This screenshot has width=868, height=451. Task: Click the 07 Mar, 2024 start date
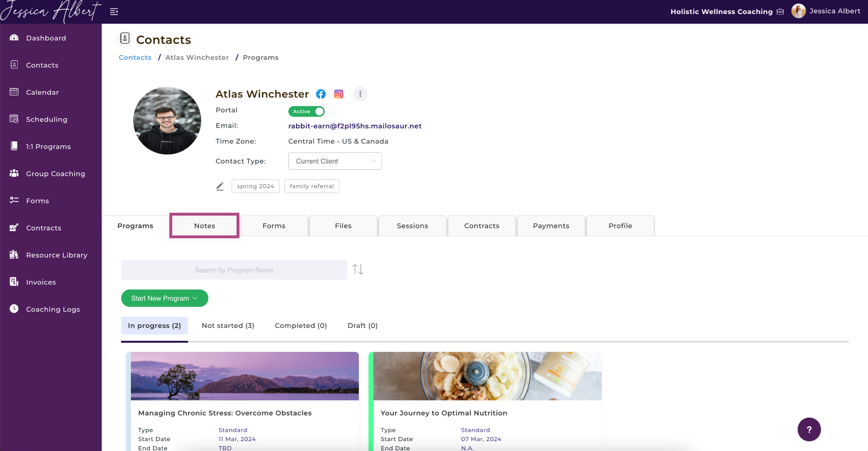481,439
